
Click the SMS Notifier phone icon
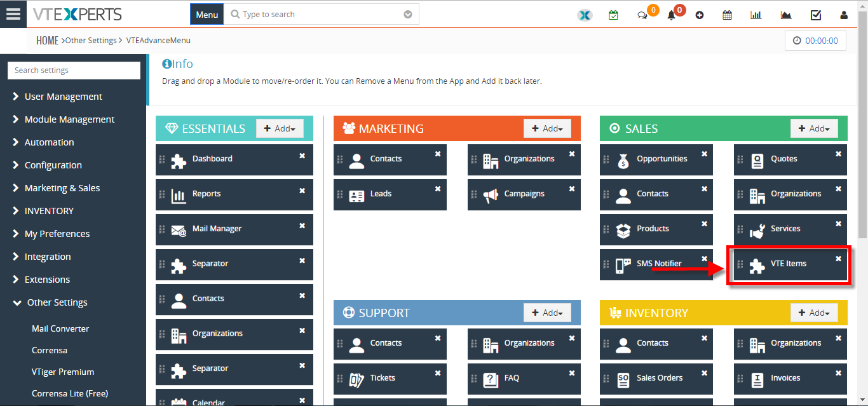[623, 266]
